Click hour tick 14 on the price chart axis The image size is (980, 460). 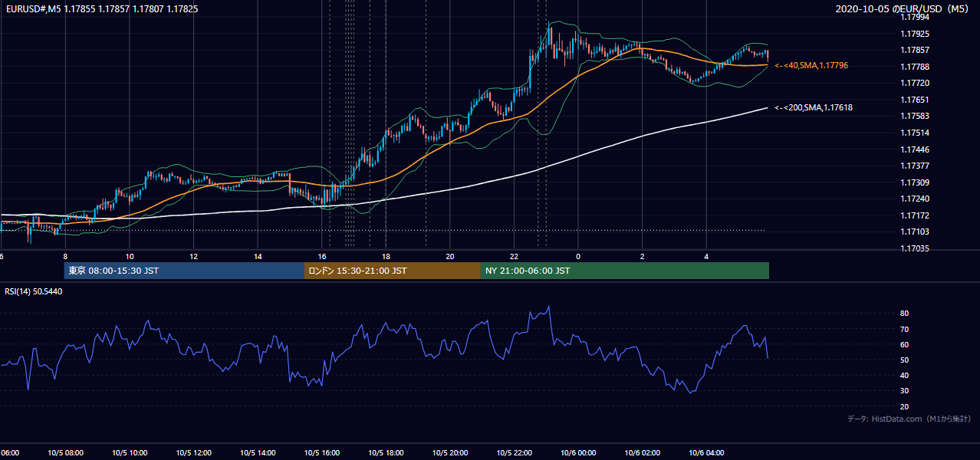coord(258,257)
